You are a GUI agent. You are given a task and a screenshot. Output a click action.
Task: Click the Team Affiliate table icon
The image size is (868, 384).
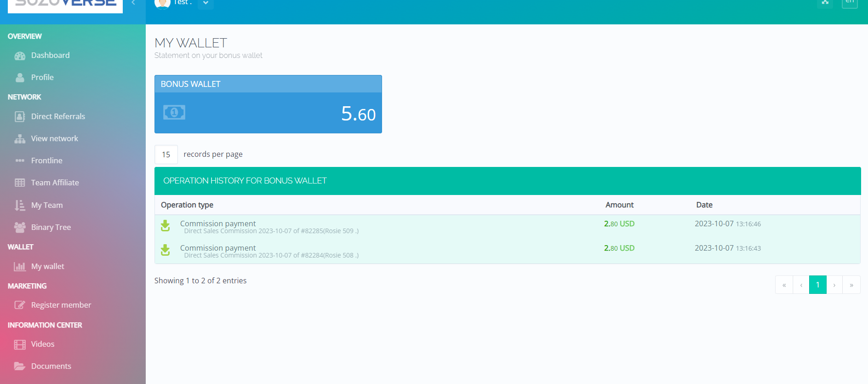[x=20, y=183]
